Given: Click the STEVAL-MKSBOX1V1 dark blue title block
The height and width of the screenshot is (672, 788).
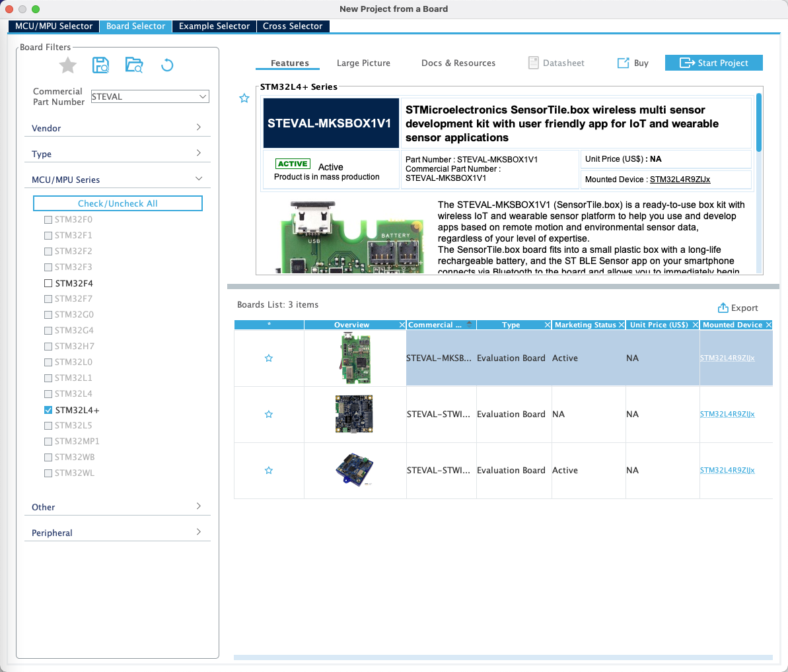Looking at the screenshot, I should click(331, 123).
